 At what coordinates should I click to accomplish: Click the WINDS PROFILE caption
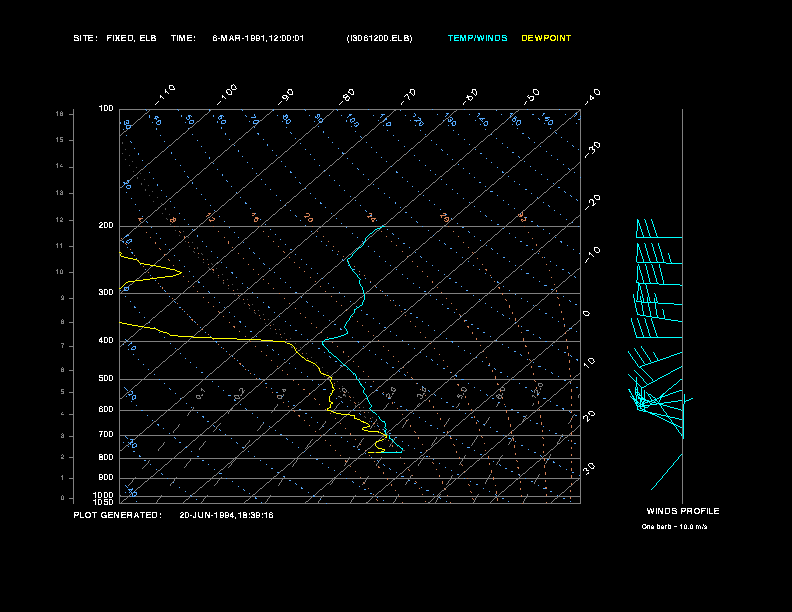tap(682, 511)
